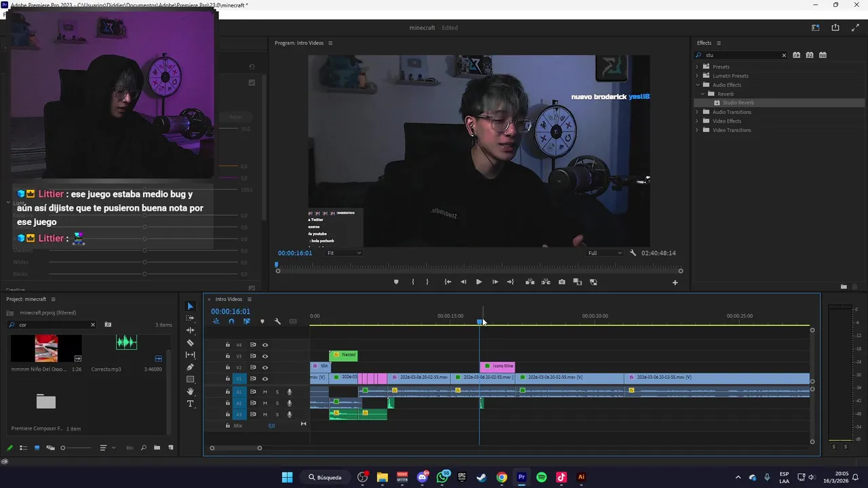Click the Lift button

(x=530, y=282)
